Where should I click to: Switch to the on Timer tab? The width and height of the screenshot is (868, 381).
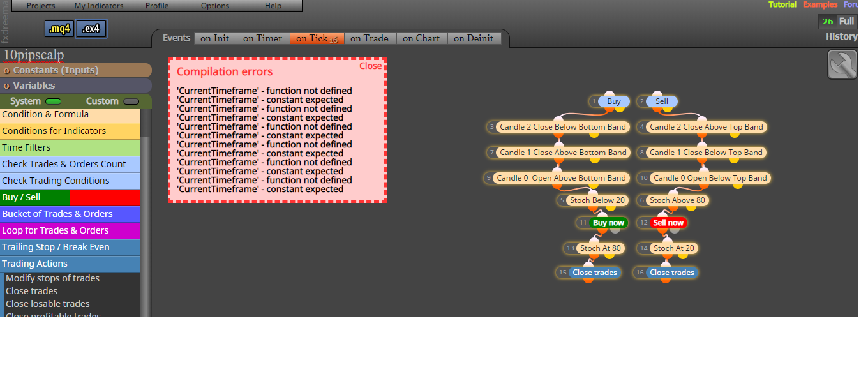click(x=263, y=38)
